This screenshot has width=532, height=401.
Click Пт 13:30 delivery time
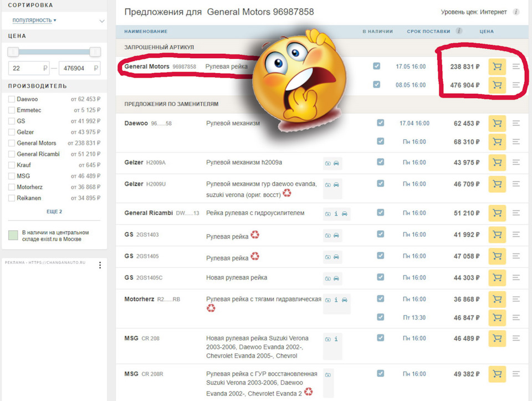[x=415, y=317]
